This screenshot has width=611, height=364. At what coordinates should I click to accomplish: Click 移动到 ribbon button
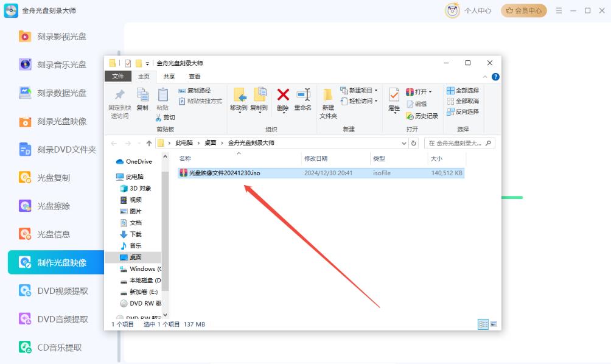[x=239, y=100]
